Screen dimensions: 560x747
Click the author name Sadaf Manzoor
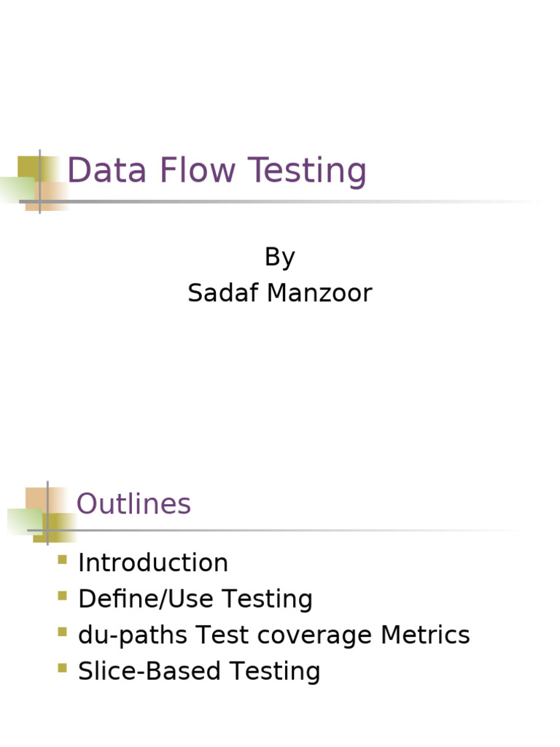click(x=279, y=293)
